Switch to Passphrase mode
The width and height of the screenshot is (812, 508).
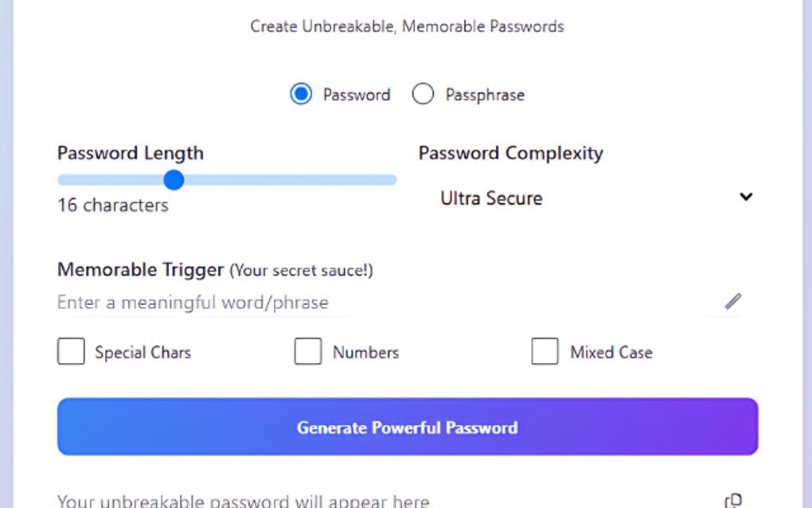pos(423,93)
